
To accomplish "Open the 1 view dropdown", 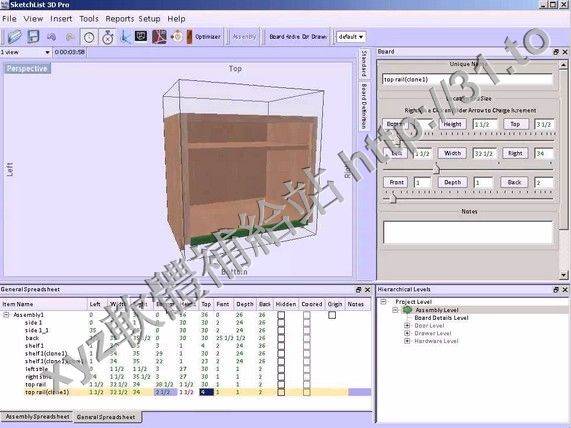I will pos(25,52).
